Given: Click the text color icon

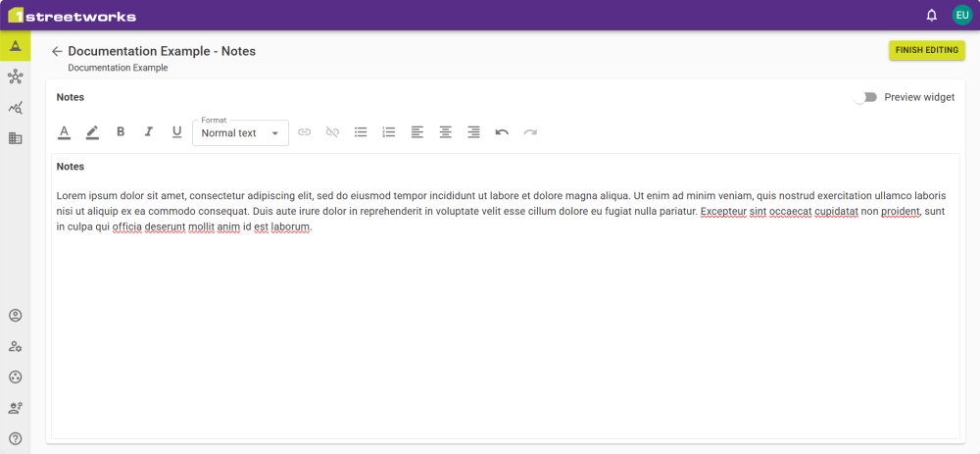Looking at the screenshot, I should pyautogui.click(x=65, y=132).
